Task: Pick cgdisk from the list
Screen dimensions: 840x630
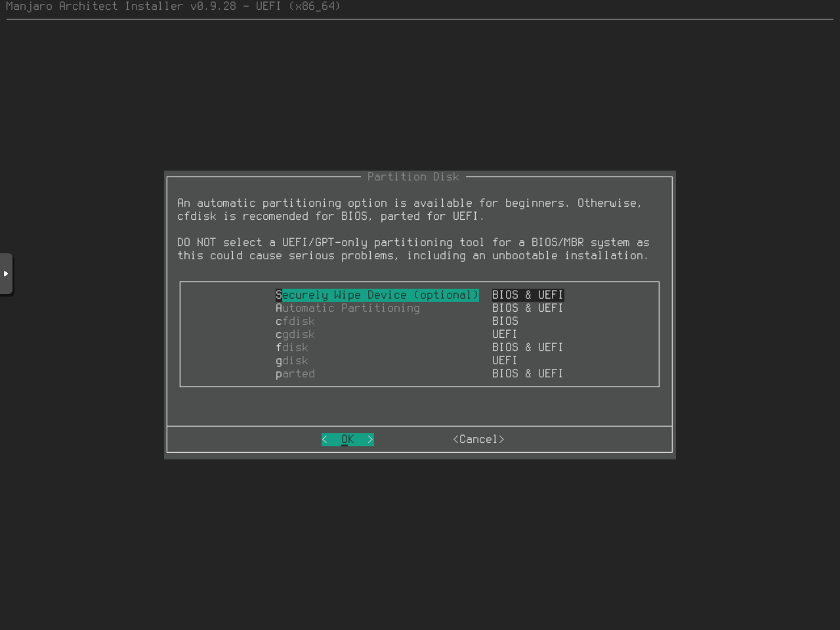Action: [295, 334]
